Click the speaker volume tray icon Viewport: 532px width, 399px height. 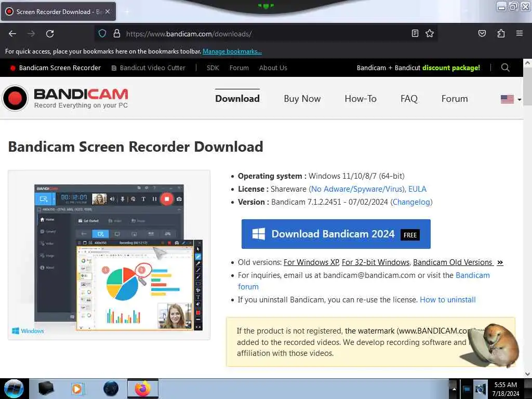point(481,389)
